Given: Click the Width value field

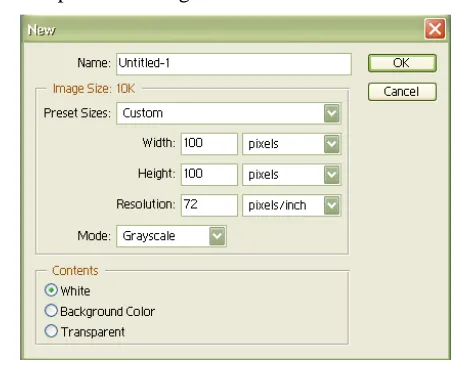Looking at the screenshot, I should coord(209,144).
